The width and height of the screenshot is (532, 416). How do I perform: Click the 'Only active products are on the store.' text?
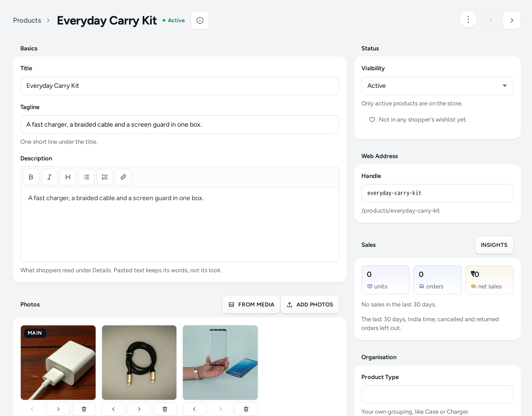pos(412,103)
